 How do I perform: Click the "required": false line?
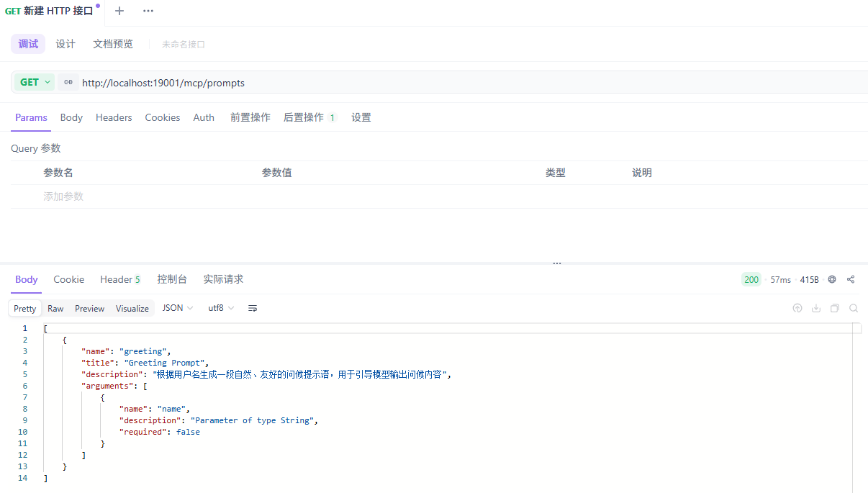click(160, 432)
